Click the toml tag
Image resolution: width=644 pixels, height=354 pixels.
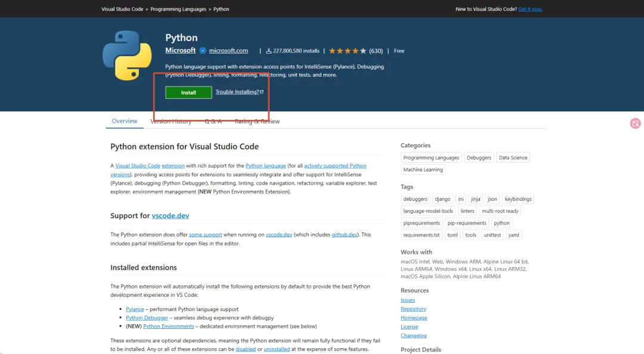tap(453, 235)
